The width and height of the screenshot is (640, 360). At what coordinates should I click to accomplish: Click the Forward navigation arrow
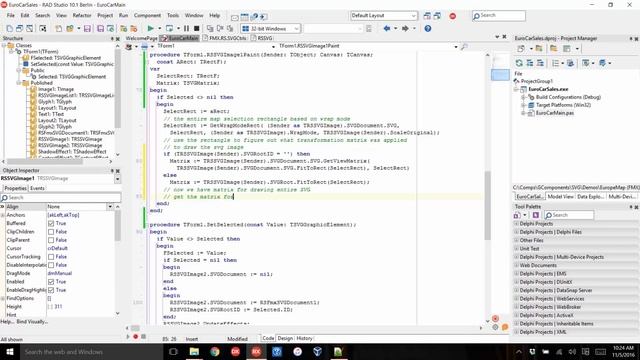[405, 29]
